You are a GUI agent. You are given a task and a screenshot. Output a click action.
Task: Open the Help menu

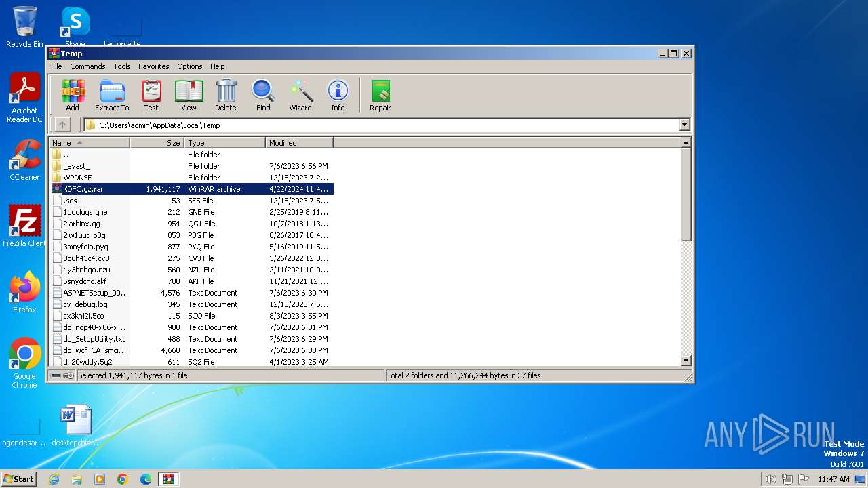point(217,66)
